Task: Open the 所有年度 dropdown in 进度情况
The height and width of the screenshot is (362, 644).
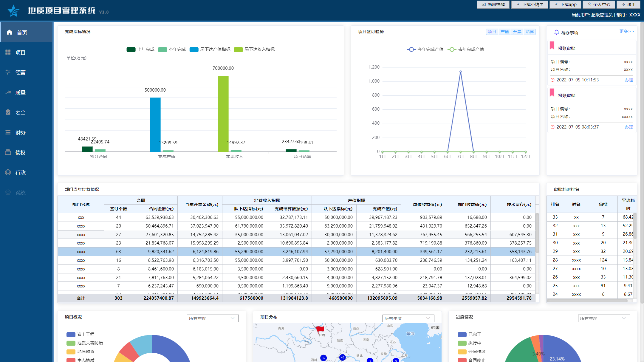Action: point(604,318)
